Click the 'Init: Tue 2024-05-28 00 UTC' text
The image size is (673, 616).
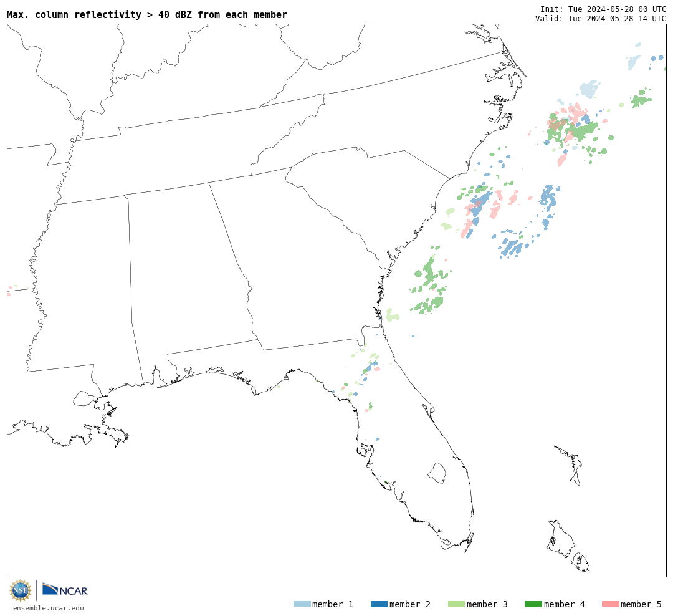pos(603,9)
